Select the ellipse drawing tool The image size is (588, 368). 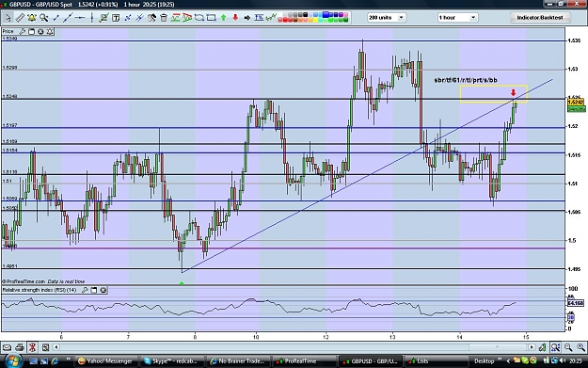pyautogui.click(x=199, y=17)
